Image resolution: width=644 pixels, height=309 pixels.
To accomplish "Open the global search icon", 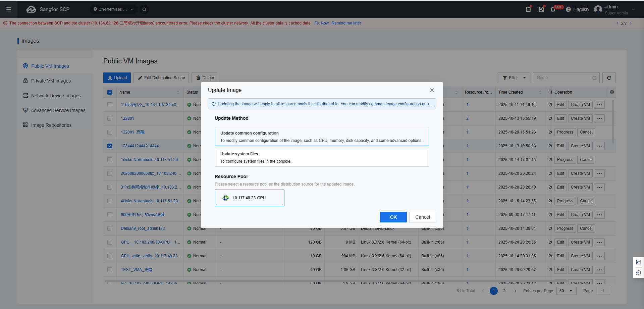I will 144,9.
